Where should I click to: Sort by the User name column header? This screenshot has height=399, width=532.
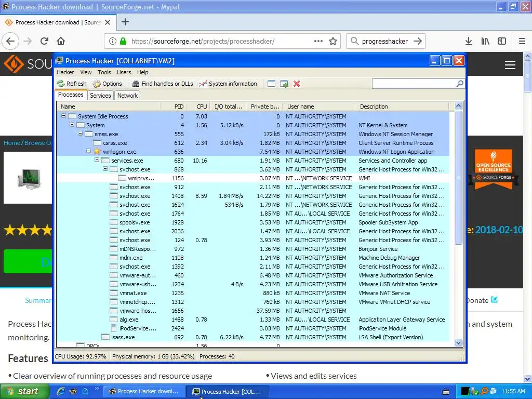click(x=319, y=107)
